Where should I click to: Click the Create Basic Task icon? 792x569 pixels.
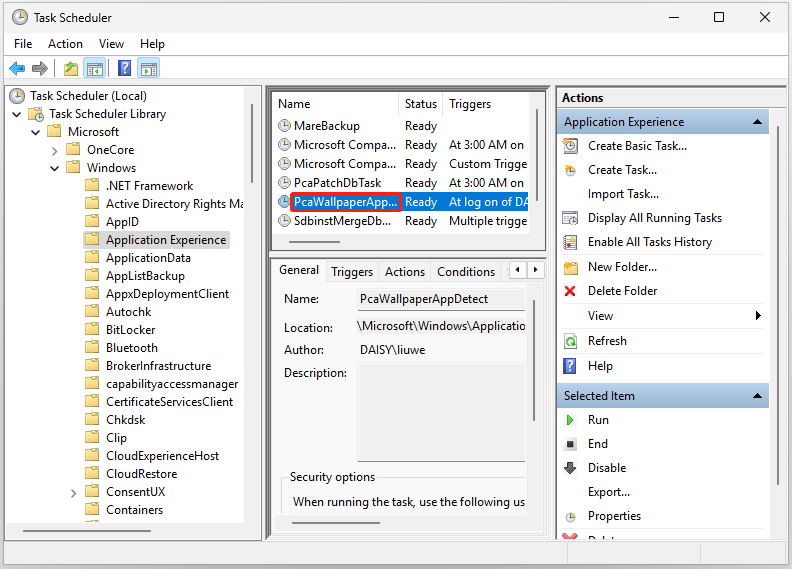570,146
